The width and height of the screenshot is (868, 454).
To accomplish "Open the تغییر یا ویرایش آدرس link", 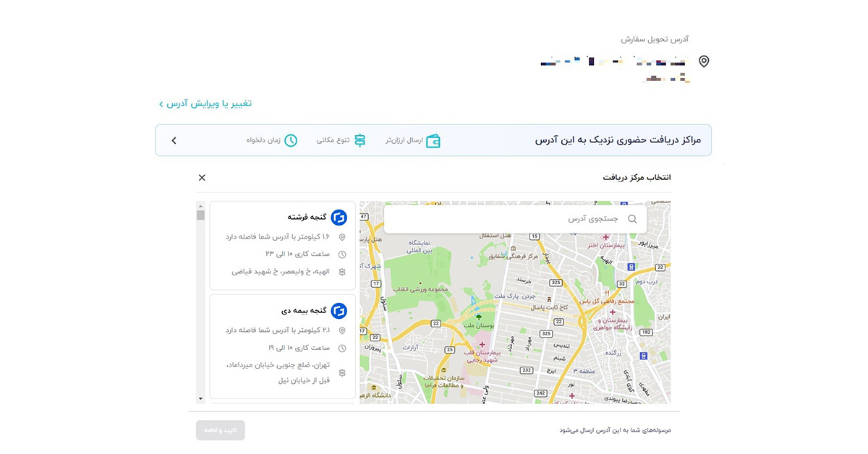I will [x=210, y=103].
